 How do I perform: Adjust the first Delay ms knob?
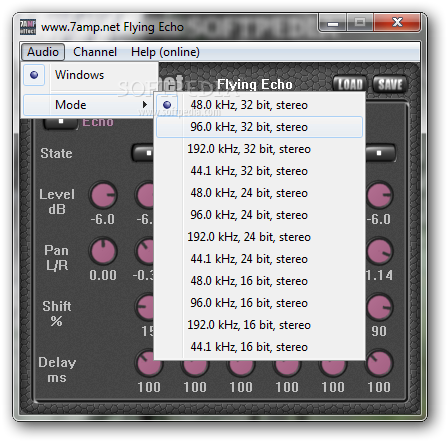[149, 364]
